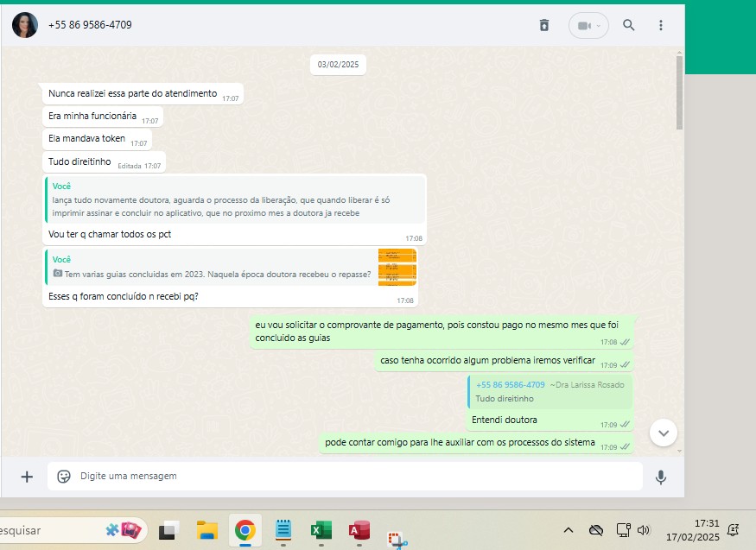Open the emoji and sticker picker
The height and width of the screenshot is (550, 756).
point(64,477)
